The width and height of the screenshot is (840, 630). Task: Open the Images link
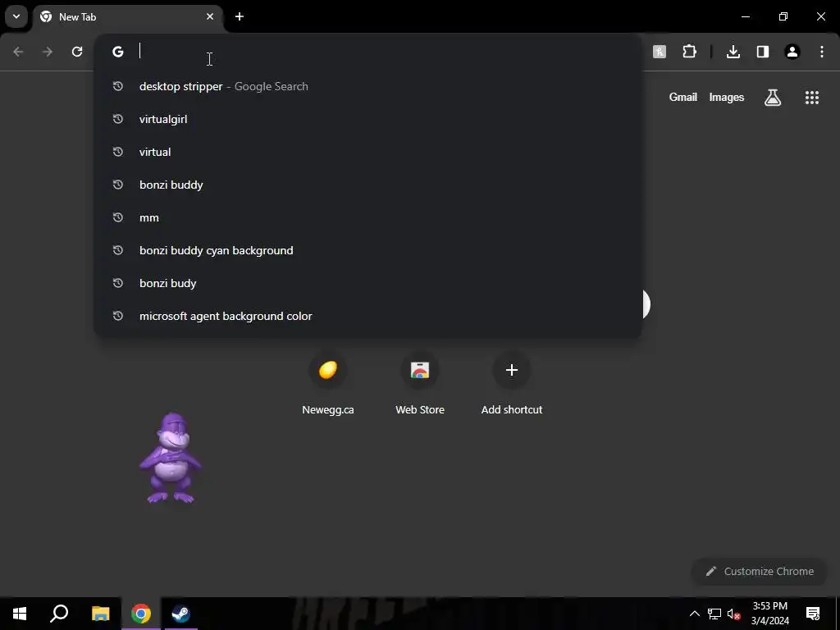click(x=727, y=97)
